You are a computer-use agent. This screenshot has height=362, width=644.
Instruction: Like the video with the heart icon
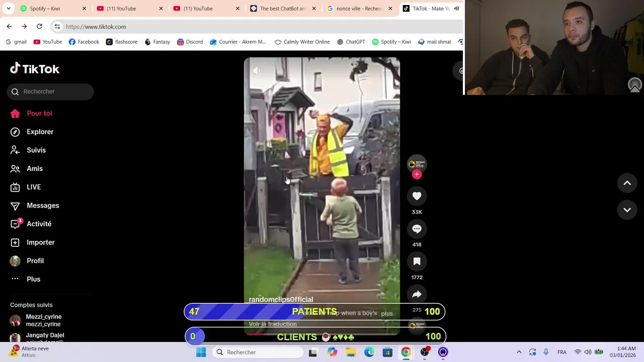pos(417,196)
